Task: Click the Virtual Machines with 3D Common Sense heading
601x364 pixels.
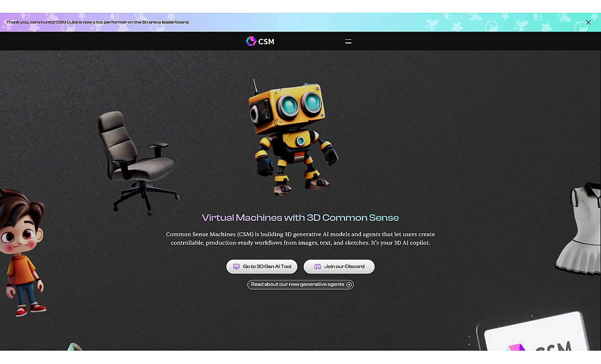Action: pos(300,218)
